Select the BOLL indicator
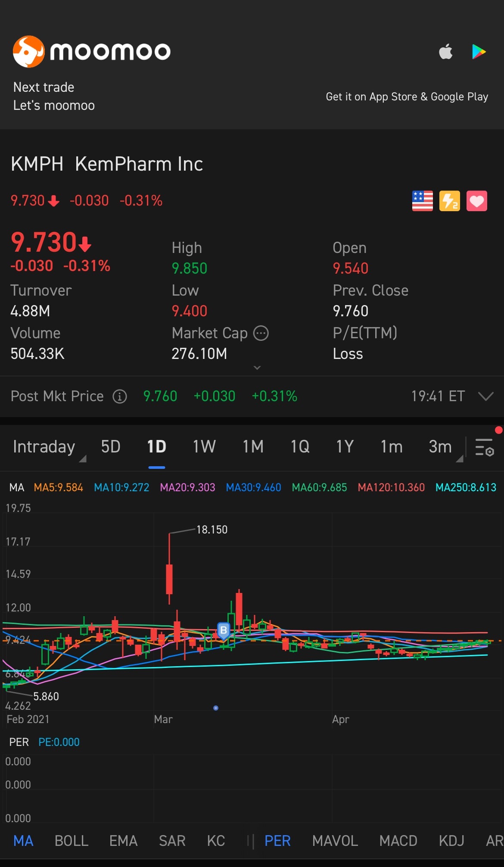The height and width of the screenshot is (867, 504). (72, 841)
